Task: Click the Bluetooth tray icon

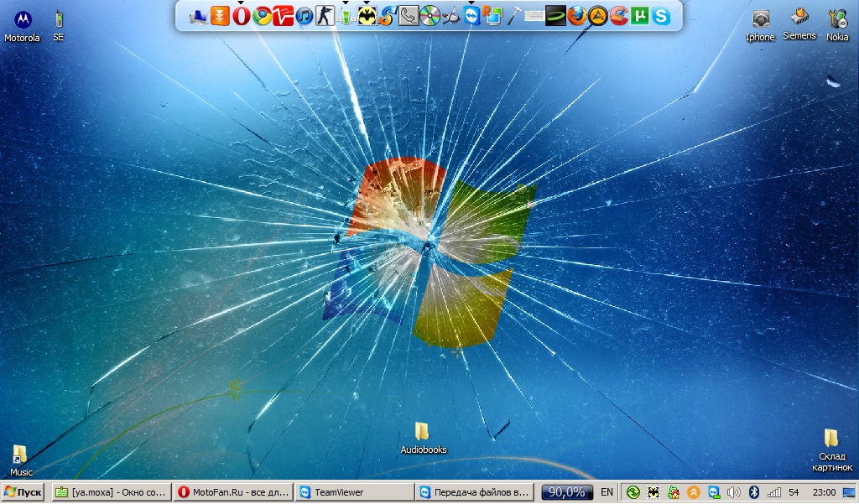Action: coord(754,492)
